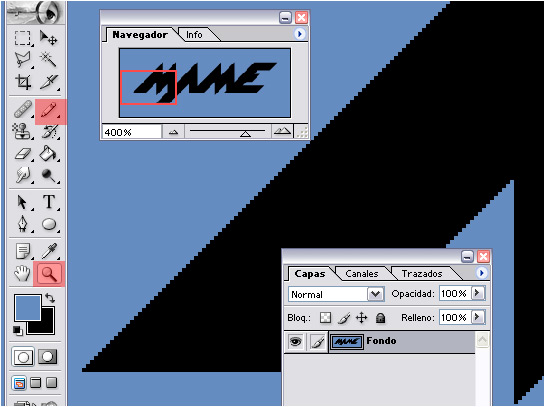Click the Capas scrollbar up arrow
545x407 pixels.
[x=482, y=340]
